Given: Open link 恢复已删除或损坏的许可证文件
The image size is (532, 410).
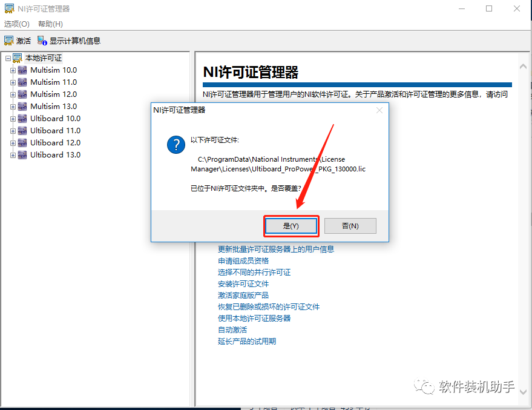Looking at the screenshot, I should [x=269, y=307].
